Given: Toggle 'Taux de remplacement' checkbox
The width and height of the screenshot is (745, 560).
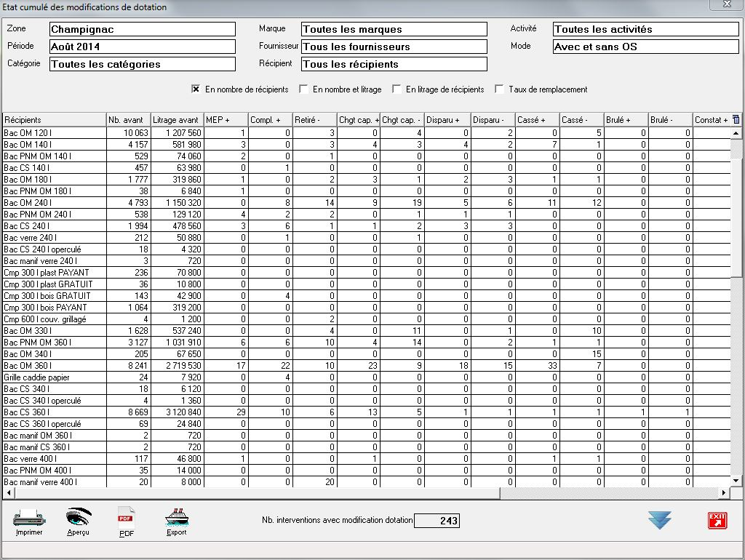Looking at the screenshot, I should (x=499, y=89).
